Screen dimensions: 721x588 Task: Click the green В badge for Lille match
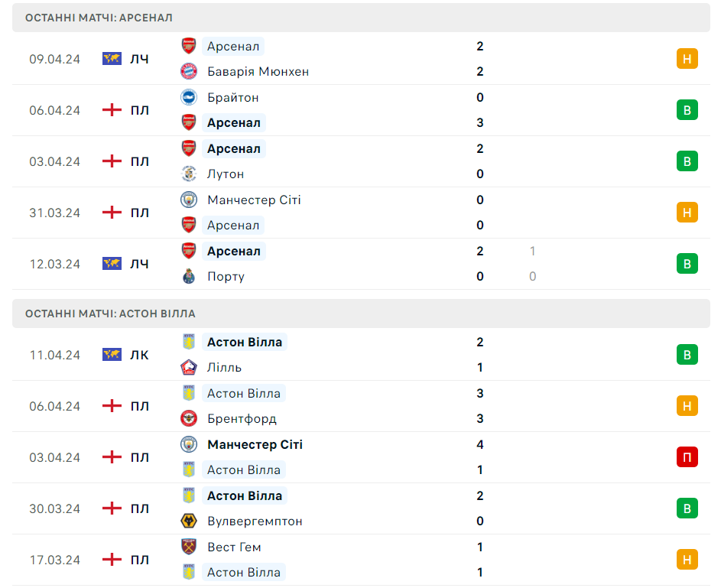point(687,355)
